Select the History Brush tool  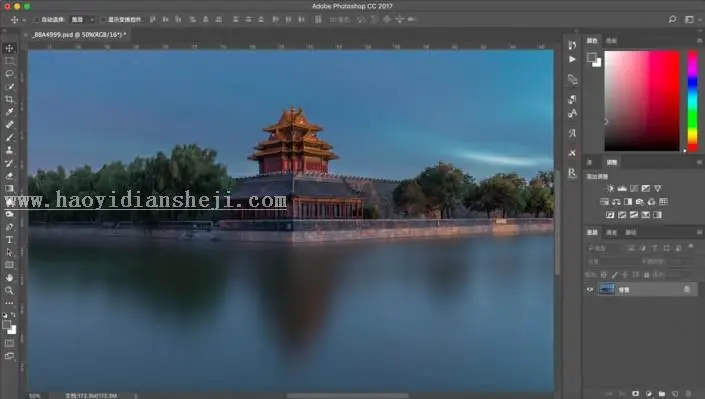click(x=9, y=163)
